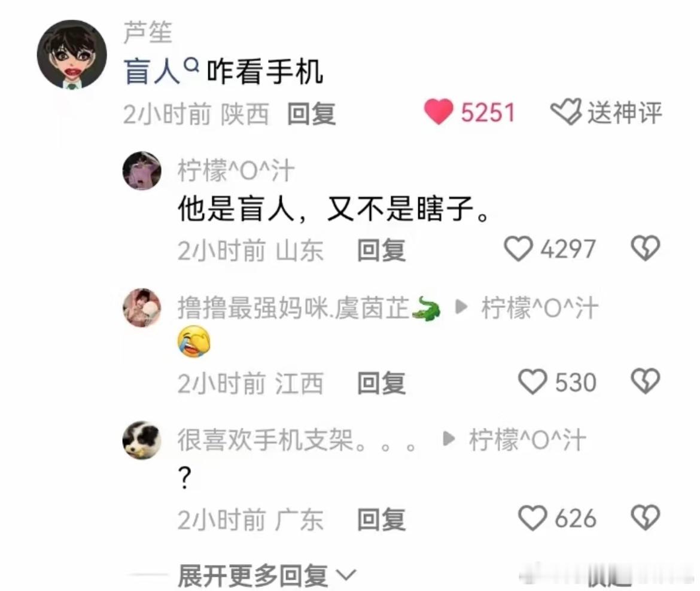Expand more replies with 展开更多回复
The height and width of the screenshot is (591, 700).
[252, 575]
